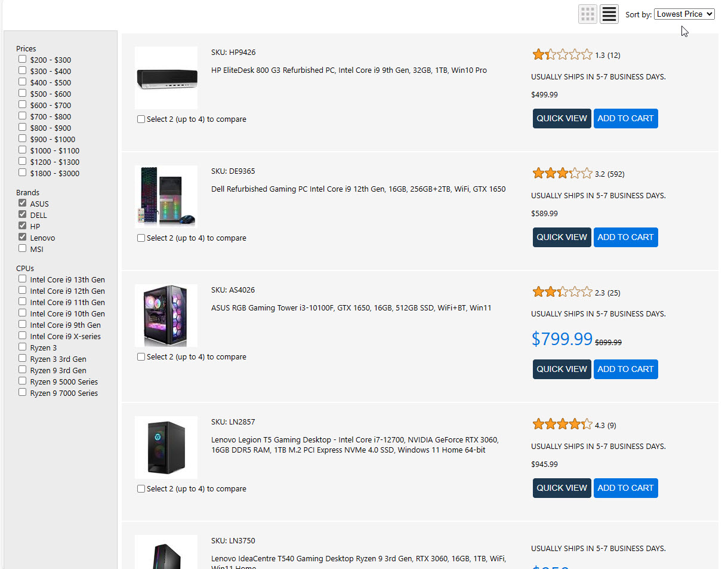Open the Lenovo Legion T5 product image
The height and width of the screenshot is (569, 728).
click(x=166, y=447)
